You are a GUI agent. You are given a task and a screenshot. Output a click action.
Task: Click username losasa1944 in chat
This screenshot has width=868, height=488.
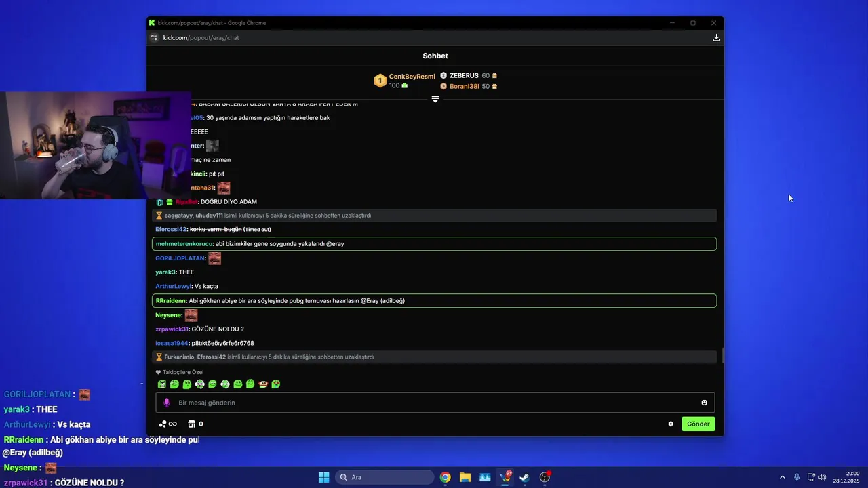pos(172,344)
